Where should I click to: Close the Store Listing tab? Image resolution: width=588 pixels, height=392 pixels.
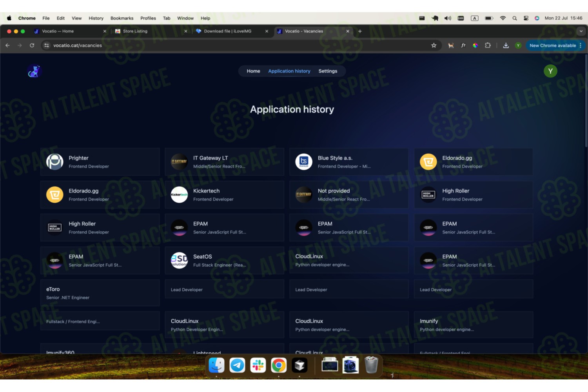tap(185, 31)
